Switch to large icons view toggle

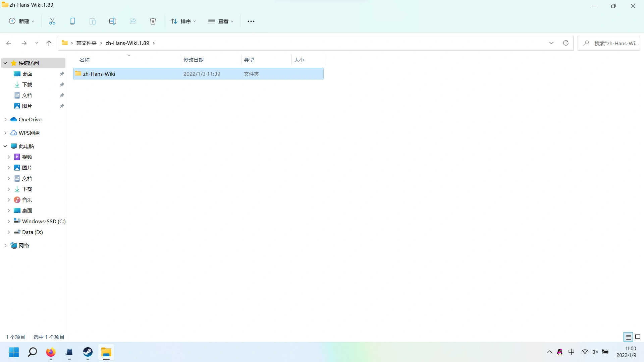click(x=638, y=337)
